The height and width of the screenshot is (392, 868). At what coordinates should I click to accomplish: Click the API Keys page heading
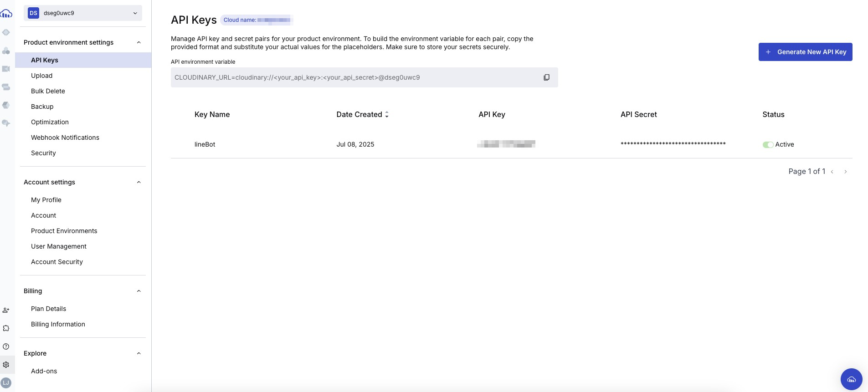(194, 20)
